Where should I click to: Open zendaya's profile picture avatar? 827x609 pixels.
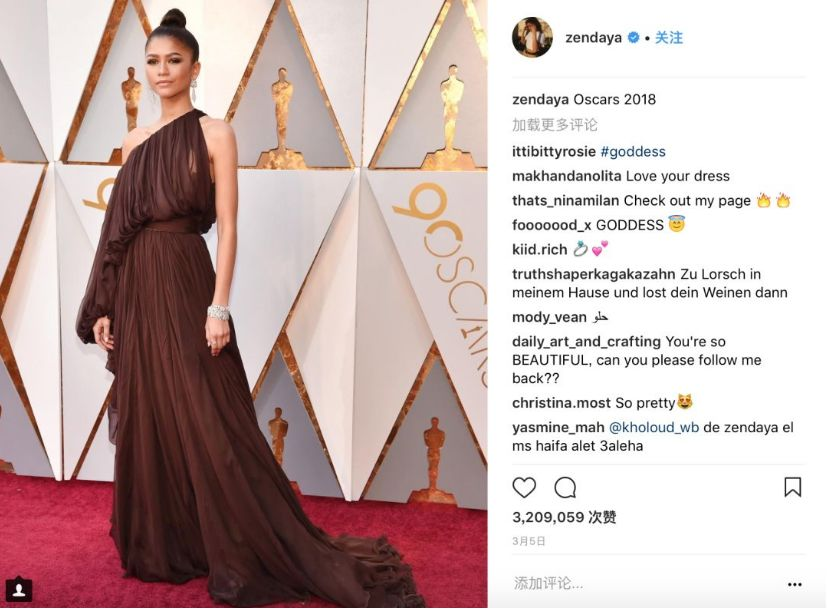[x=532, y=37]
